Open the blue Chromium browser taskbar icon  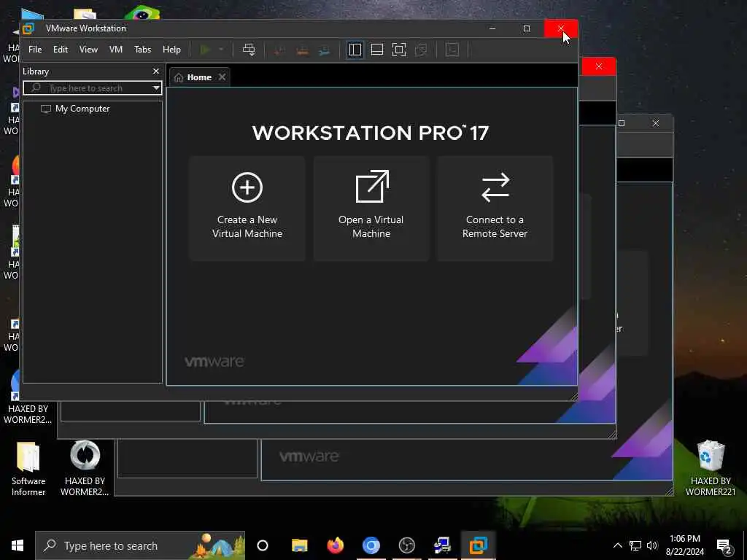tap(371, 545)
